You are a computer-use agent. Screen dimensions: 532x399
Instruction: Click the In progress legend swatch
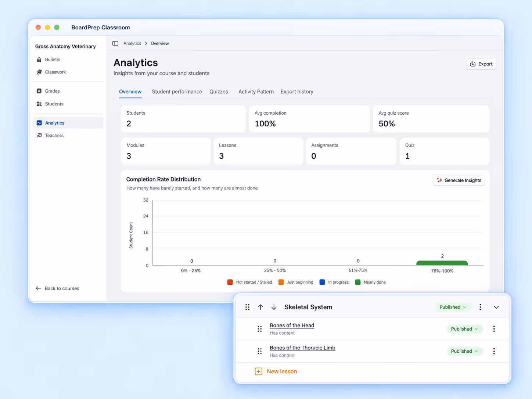click(x=322, y=282)
